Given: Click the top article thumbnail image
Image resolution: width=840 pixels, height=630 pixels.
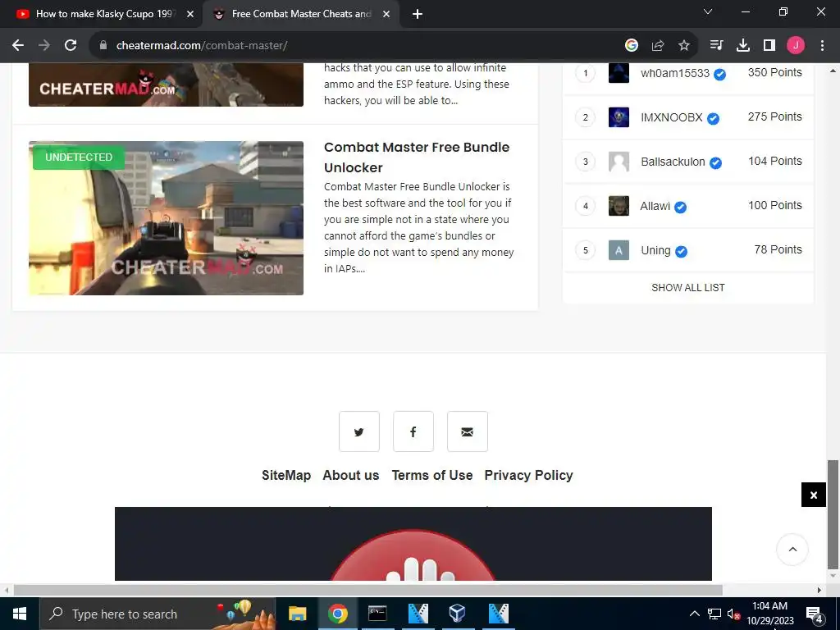Looking at the screenshot, I should (x=166, y=84).
